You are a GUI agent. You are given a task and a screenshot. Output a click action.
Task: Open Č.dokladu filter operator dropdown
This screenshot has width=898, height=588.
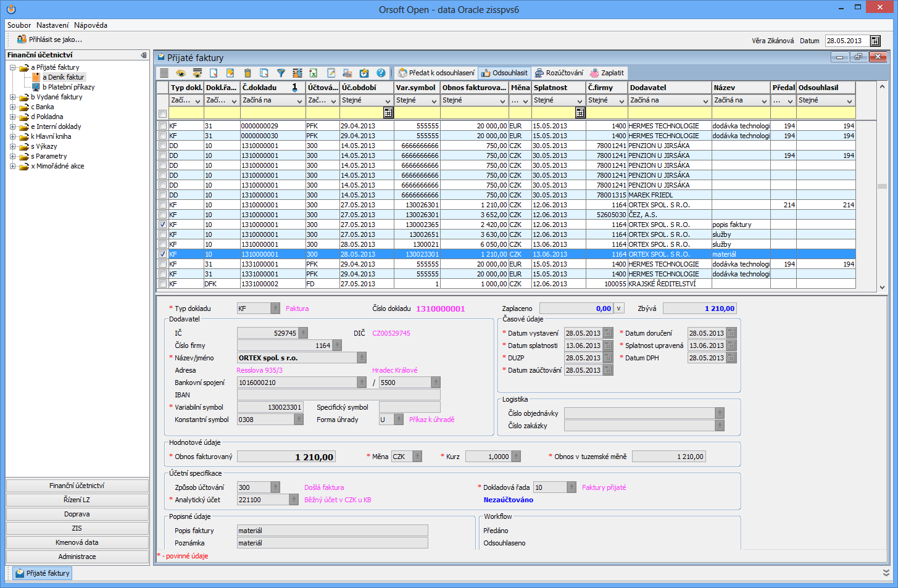299,101
